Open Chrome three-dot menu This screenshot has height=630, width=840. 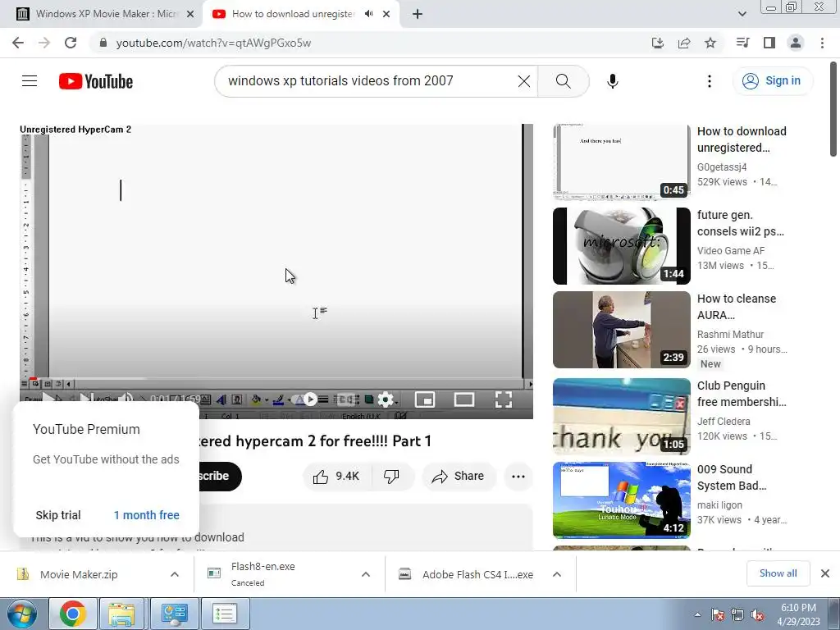point(822,43)
